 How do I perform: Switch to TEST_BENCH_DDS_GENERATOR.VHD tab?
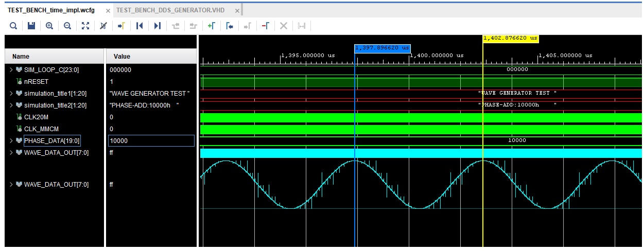(170, 10)
